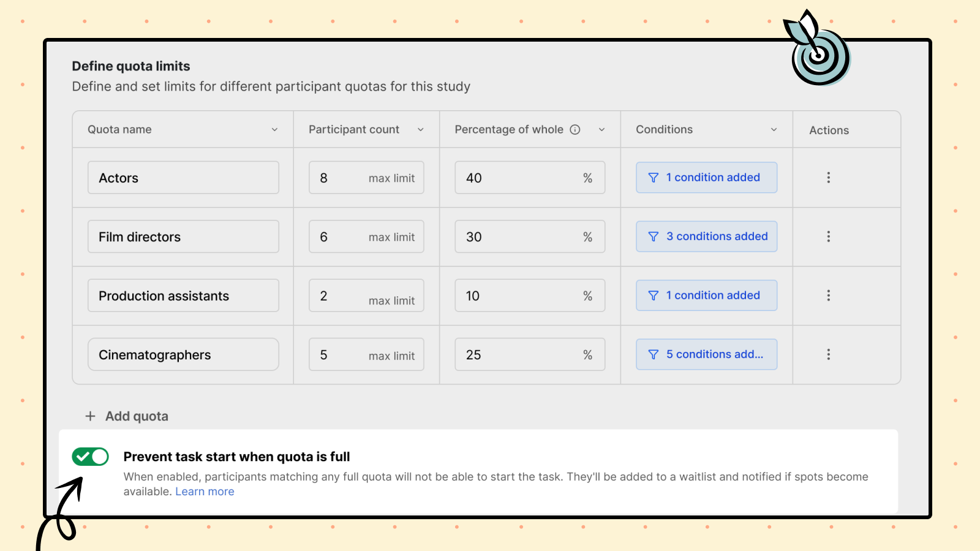Expand the Conditions column dropdown
Viewport: 980px width, 551px height.
(774, 130)
